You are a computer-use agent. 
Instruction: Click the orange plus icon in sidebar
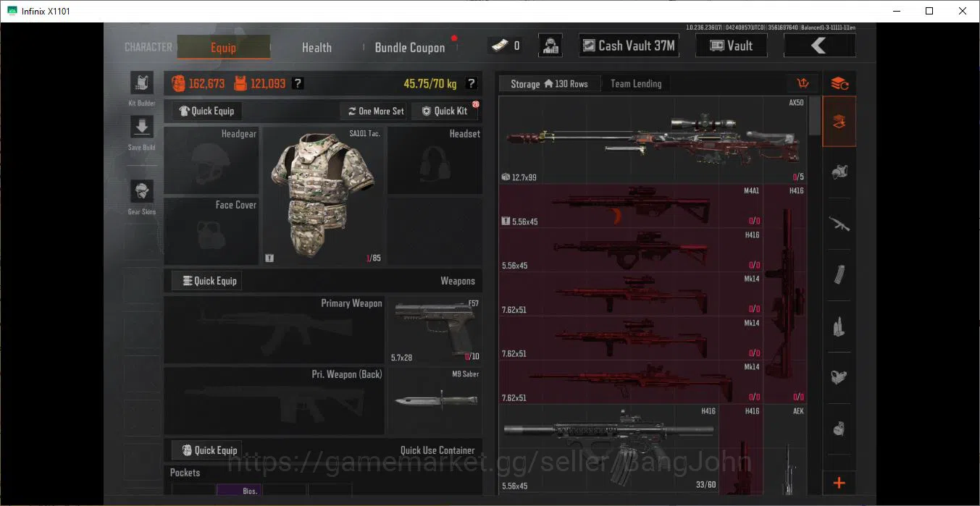839,483
